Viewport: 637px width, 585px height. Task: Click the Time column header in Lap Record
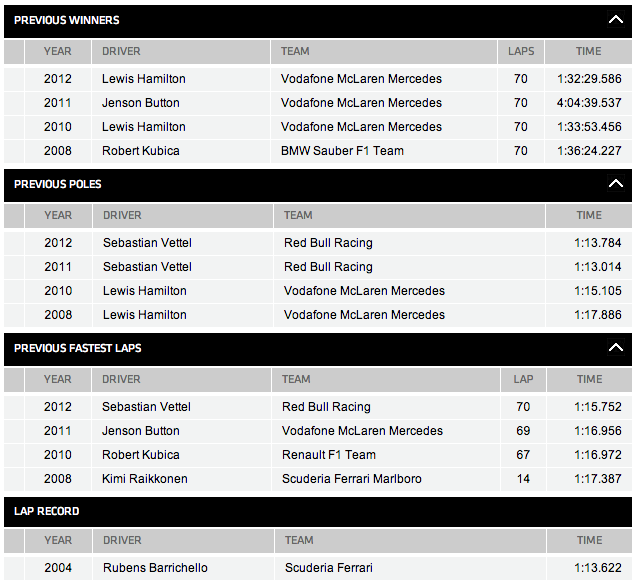589,540
